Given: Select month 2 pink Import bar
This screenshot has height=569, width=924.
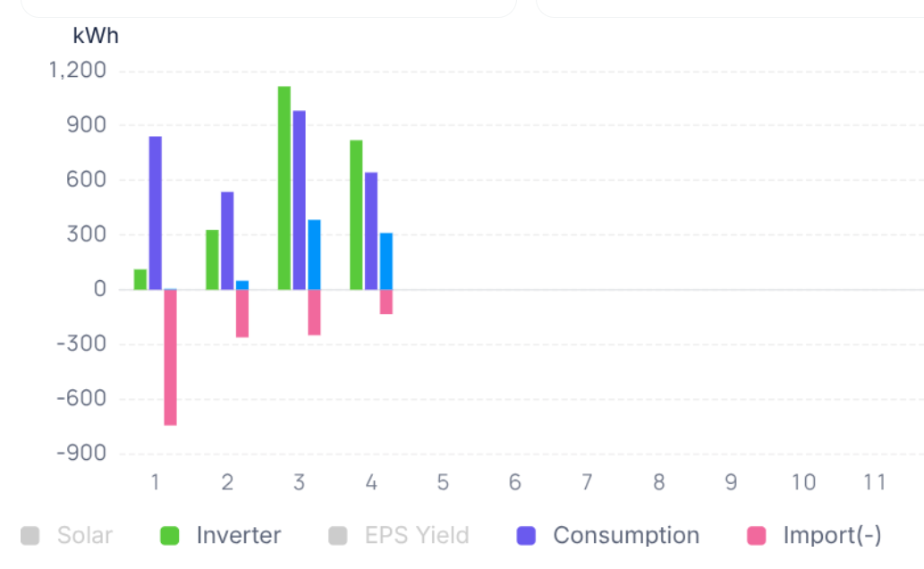Looking at the screenshot, I should [x=242, y=313].
